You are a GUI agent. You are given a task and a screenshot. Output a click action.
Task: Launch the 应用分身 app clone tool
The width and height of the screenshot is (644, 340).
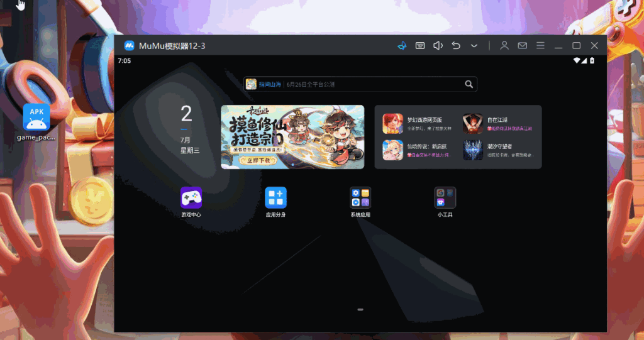[275, 197]
